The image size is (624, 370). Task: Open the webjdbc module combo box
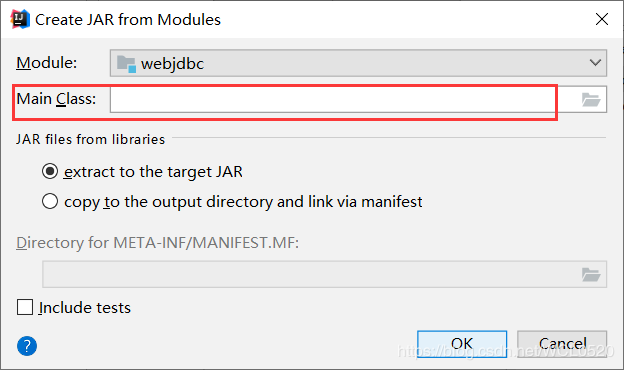coord(358,63)
